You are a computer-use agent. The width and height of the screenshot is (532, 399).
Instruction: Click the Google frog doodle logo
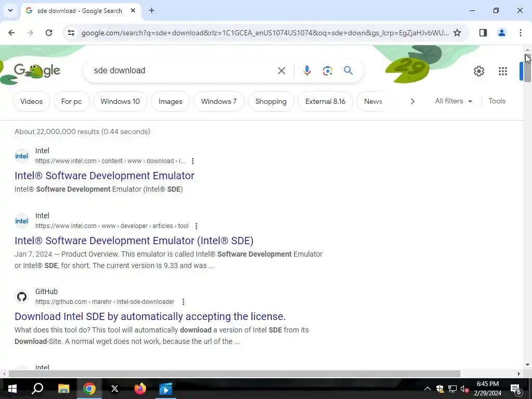click(x=37, y=71)
